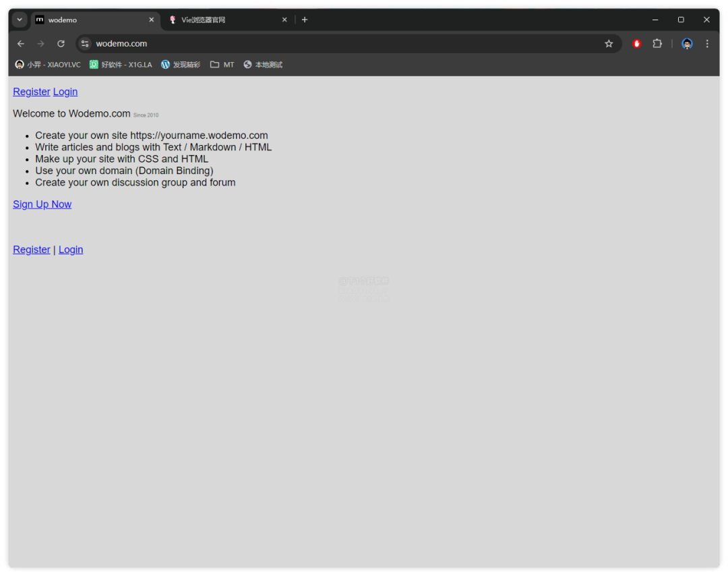
Task: Click the top Register link
Action: [32, 92]
